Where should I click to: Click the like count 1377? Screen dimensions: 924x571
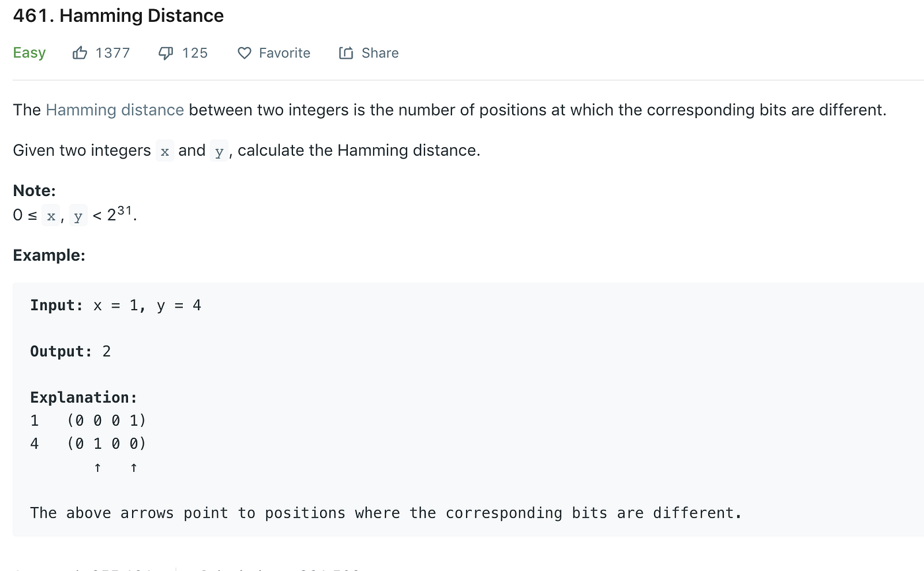click(x=112, y=53)
